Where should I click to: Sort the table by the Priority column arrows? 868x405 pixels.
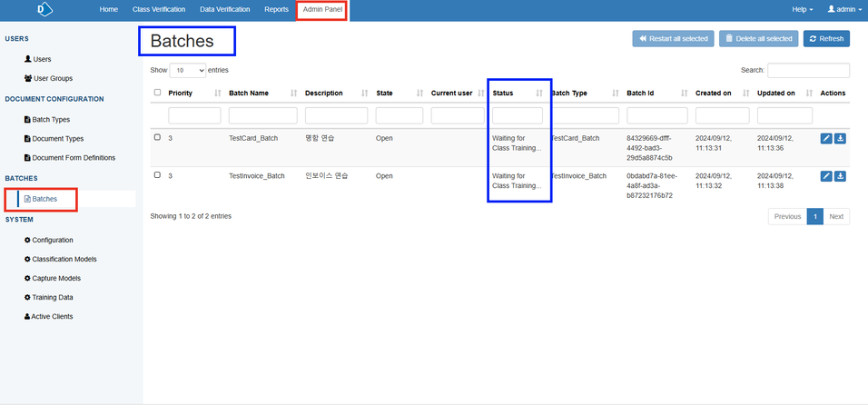[x=217, y=94]
